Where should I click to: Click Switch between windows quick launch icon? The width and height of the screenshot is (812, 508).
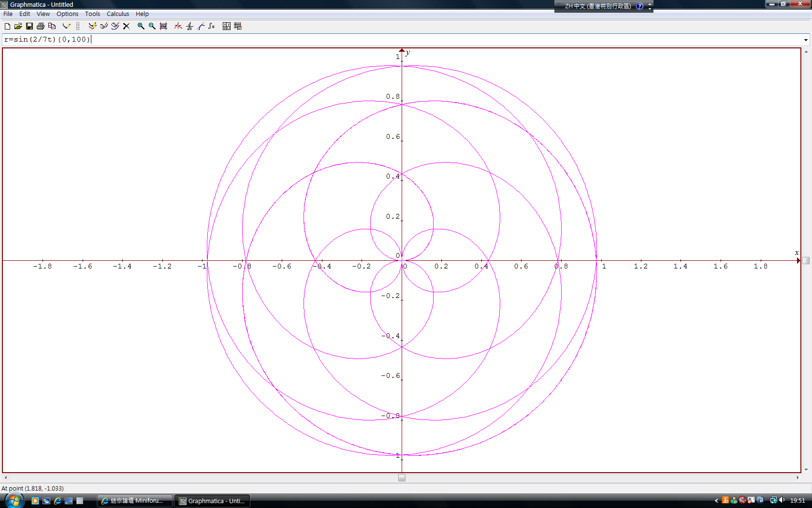(x=46, y=501)
